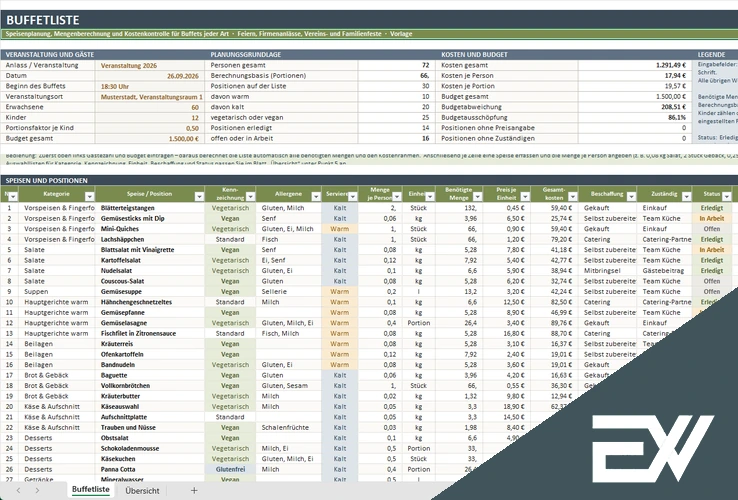Select the Personen gesamt value 72

(396, 65)
